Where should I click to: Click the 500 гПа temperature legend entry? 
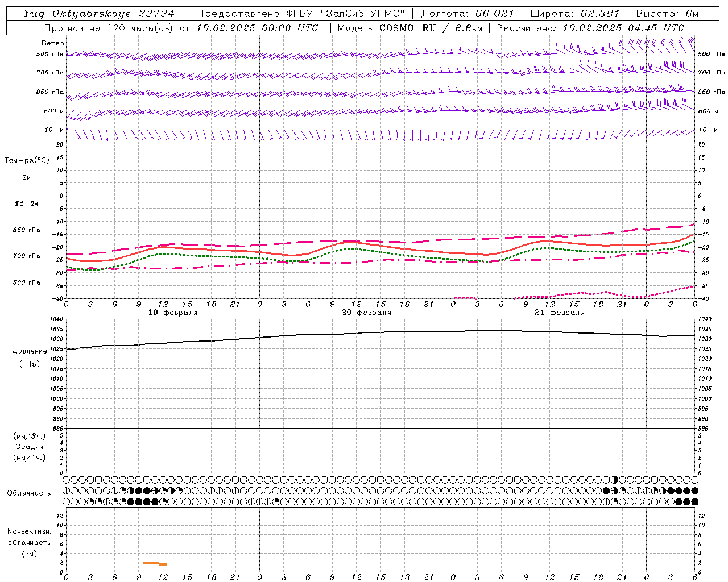pyautogui.click(x=27, y=282)
